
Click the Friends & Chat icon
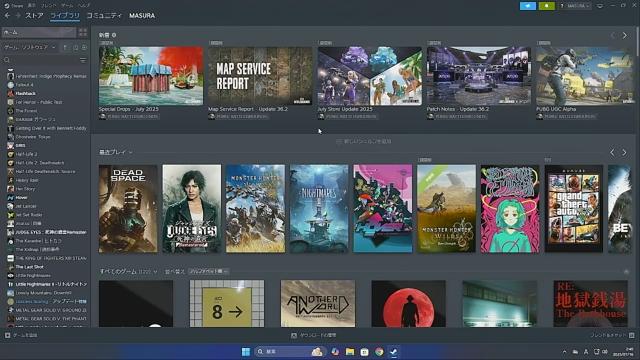[632, 335]
